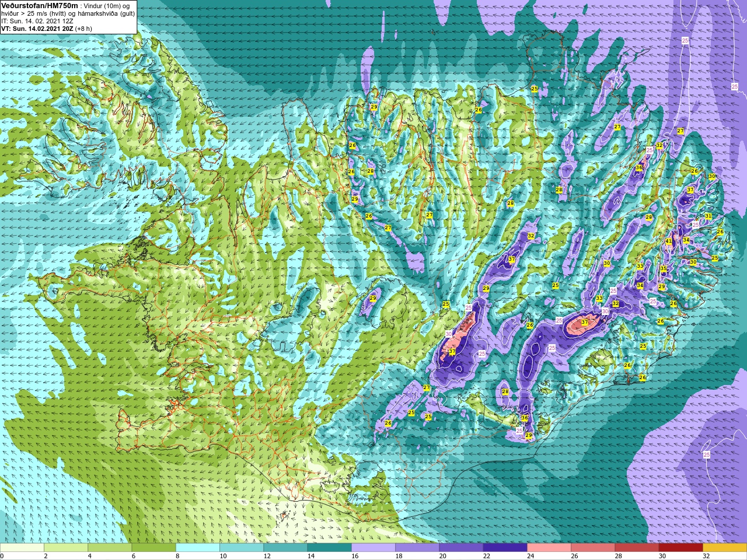The width and height of the screenshot is (747, 560).
Task: Click the "Vindur (10m) og" header text
Action: pyautogui.click(x=107, y=6)
